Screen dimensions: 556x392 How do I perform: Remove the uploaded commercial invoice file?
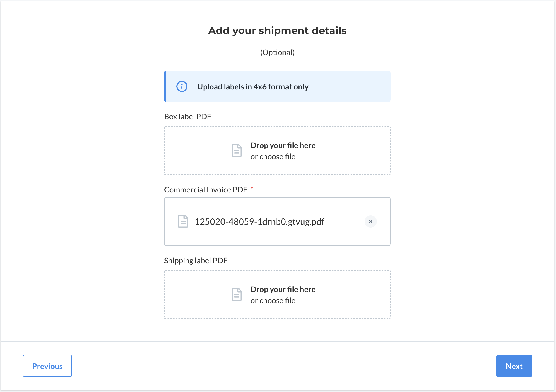(x=370, y=221)
